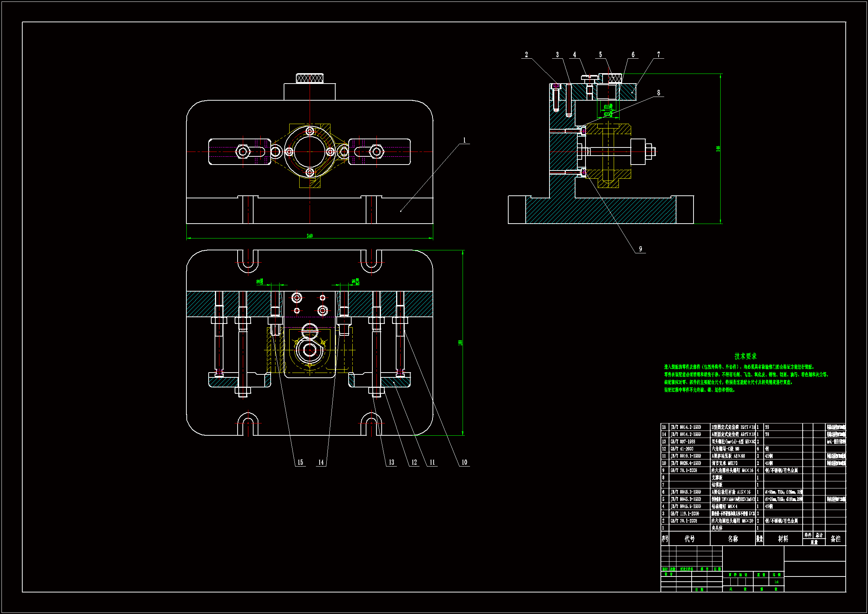The height and width of the screenshot is (614, 868).
Task: Click balloon number 5 above section view
Action: (x=600, y=55)
